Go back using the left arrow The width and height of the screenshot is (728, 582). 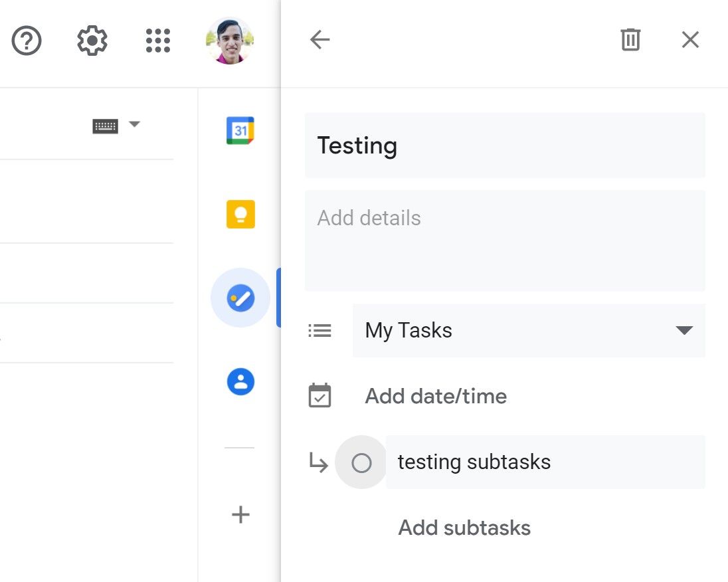tap(319, 40)
